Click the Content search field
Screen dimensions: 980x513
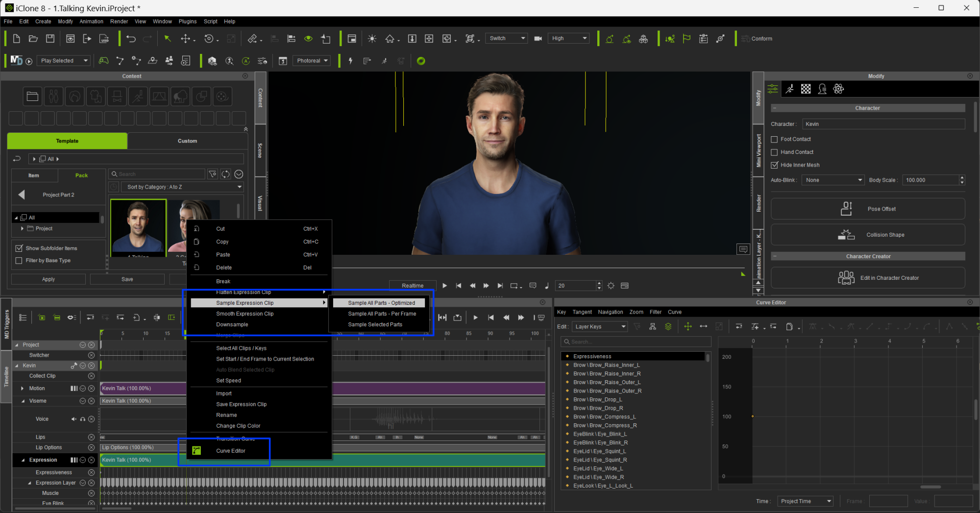(157, 174)
